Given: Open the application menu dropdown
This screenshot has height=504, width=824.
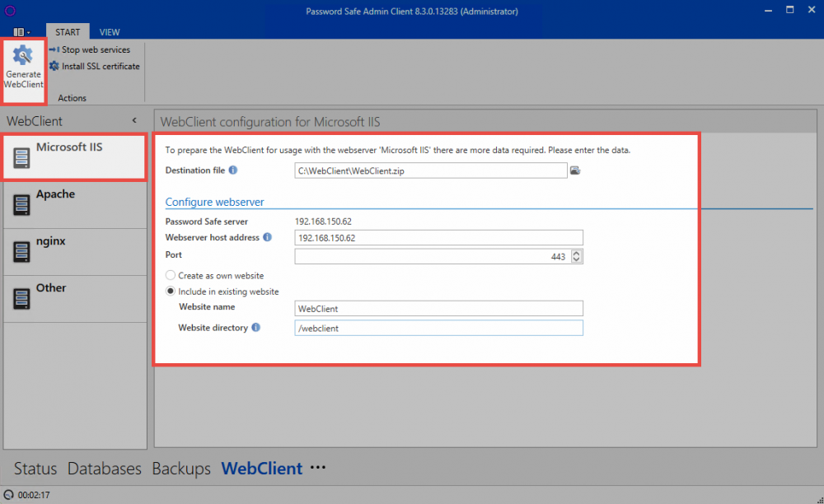Looking at the screenshot, I should tap(21, 32).
